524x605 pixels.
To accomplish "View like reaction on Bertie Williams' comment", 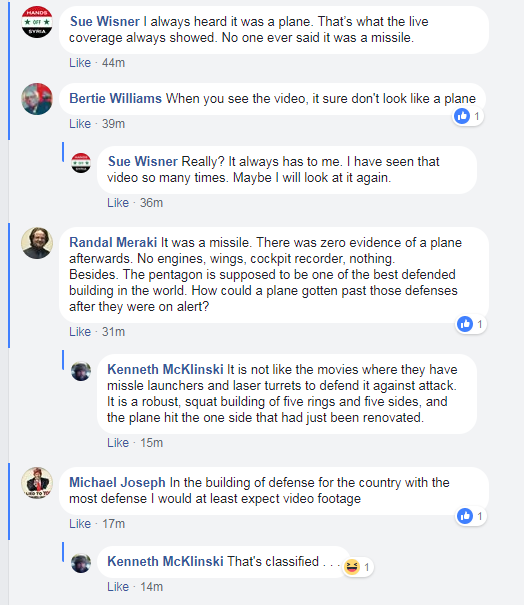I will tap(468, 116).
